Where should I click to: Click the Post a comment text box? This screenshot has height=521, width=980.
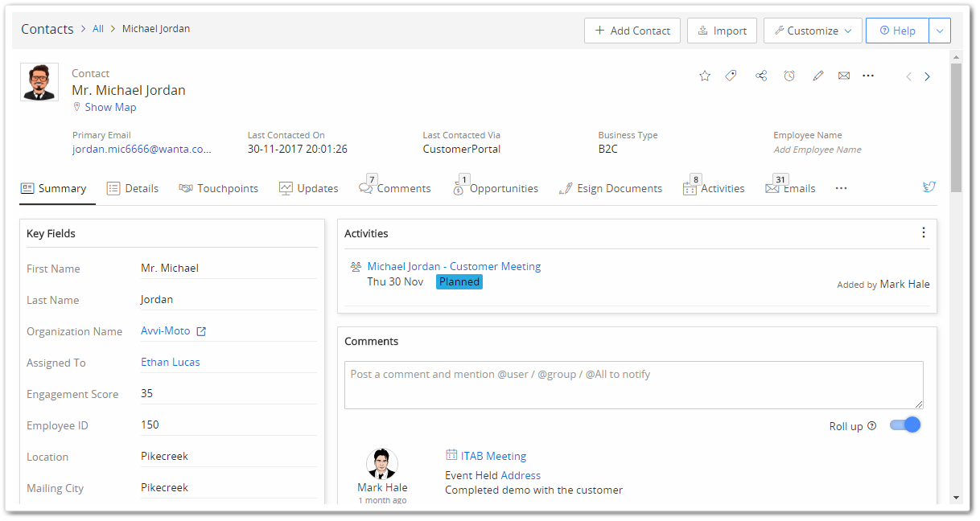click(633, 384)
